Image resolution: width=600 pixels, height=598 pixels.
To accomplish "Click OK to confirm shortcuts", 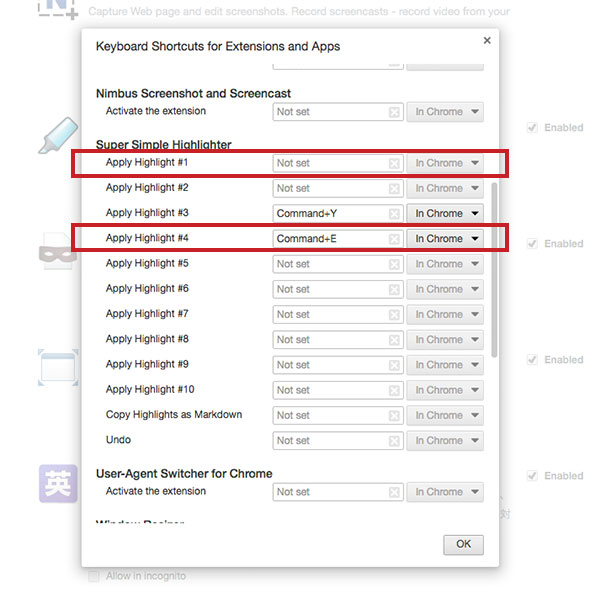I will [x=463, y=544].
